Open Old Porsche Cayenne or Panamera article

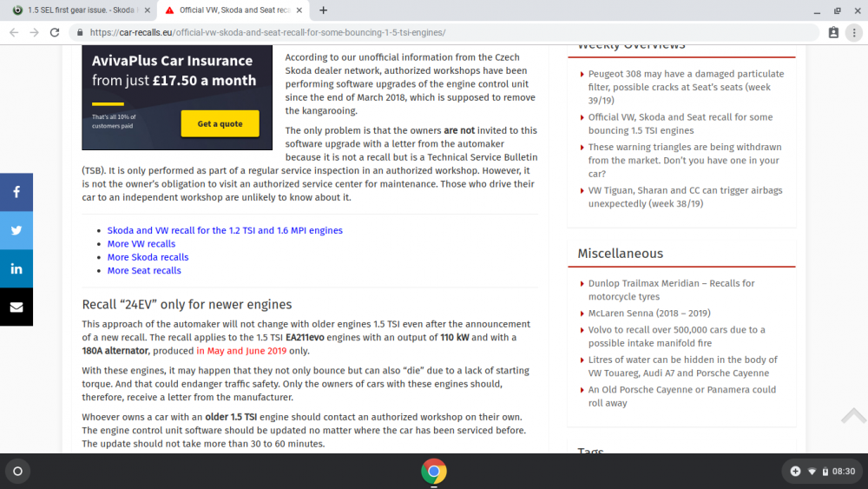point(682,396)
